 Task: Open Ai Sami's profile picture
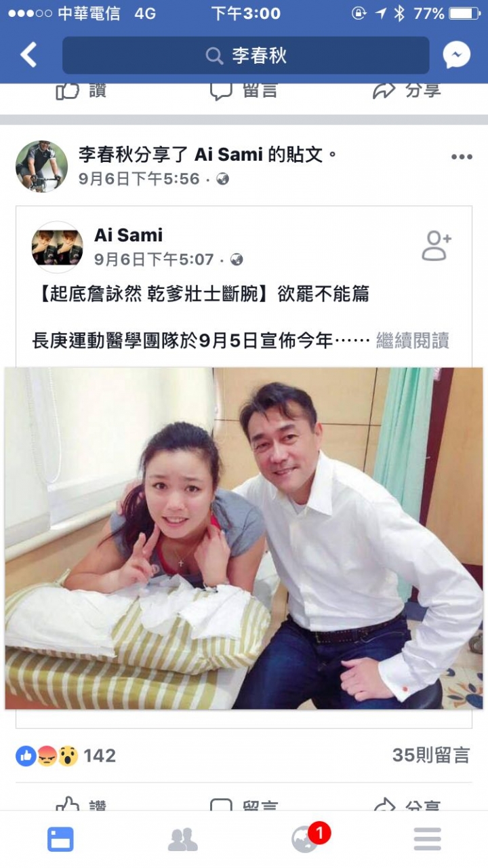click(x=58, y=247)
